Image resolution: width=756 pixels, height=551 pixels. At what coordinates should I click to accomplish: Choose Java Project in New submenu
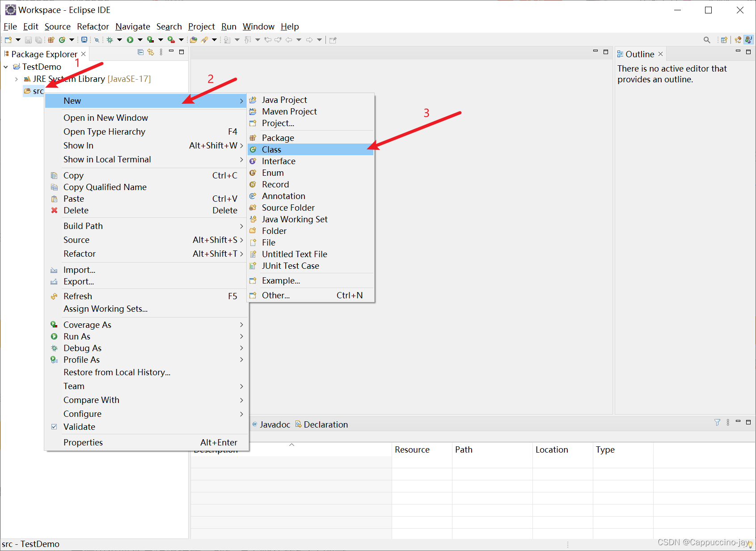point(310,100)
